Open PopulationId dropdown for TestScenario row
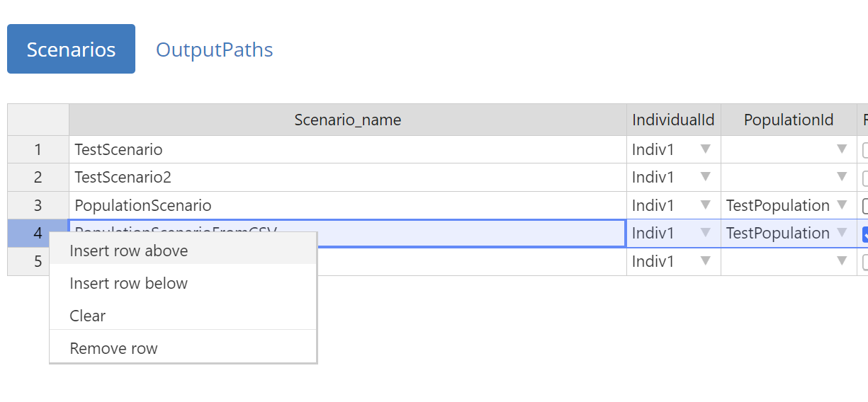Image resolution: width=868 pixels, height=402 pixels. point(842,149)
